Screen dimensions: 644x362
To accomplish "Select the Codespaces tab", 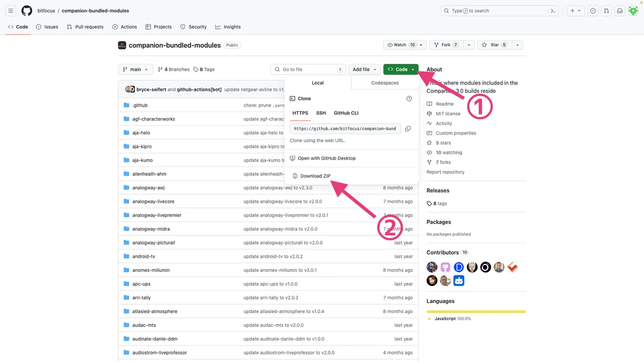I will tap(385, 83).
